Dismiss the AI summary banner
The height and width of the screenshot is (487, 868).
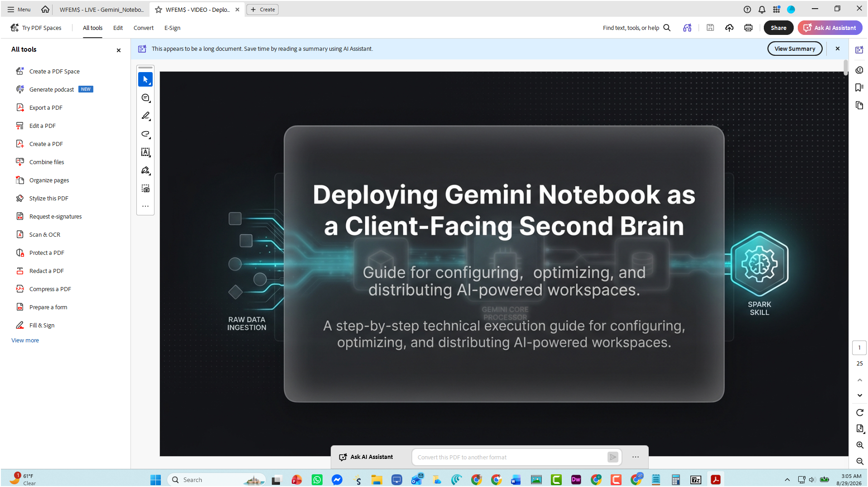coord(838,49)
